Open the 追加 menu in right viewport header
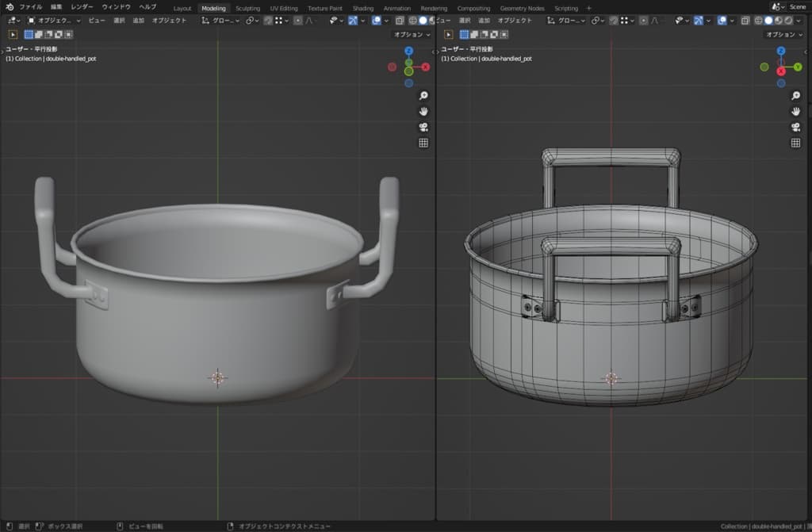The height and width of the screenshot is (532, 812). point(483,21)
